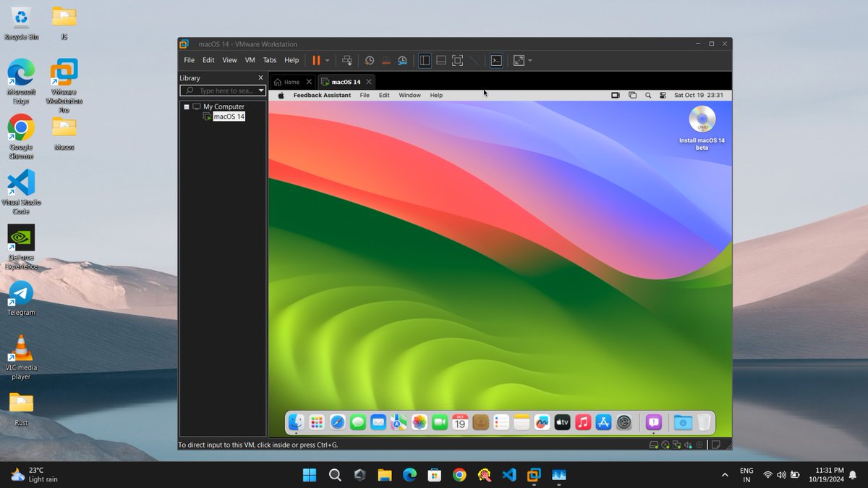
Task: Open App Store in the dock
Action: pyautogui.click(x=604, y=423)
